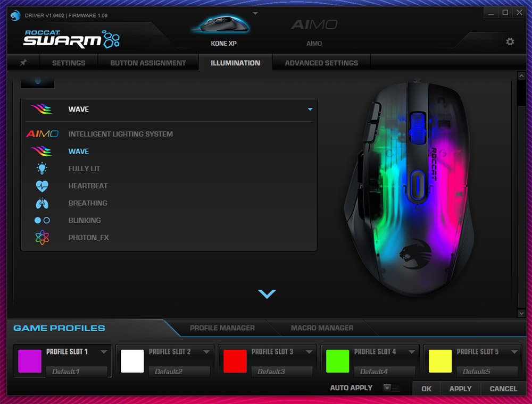The height and width of the screenshot is (404, 532).
Task: Click the scrollbar down arrow
Action: [521, 314]
